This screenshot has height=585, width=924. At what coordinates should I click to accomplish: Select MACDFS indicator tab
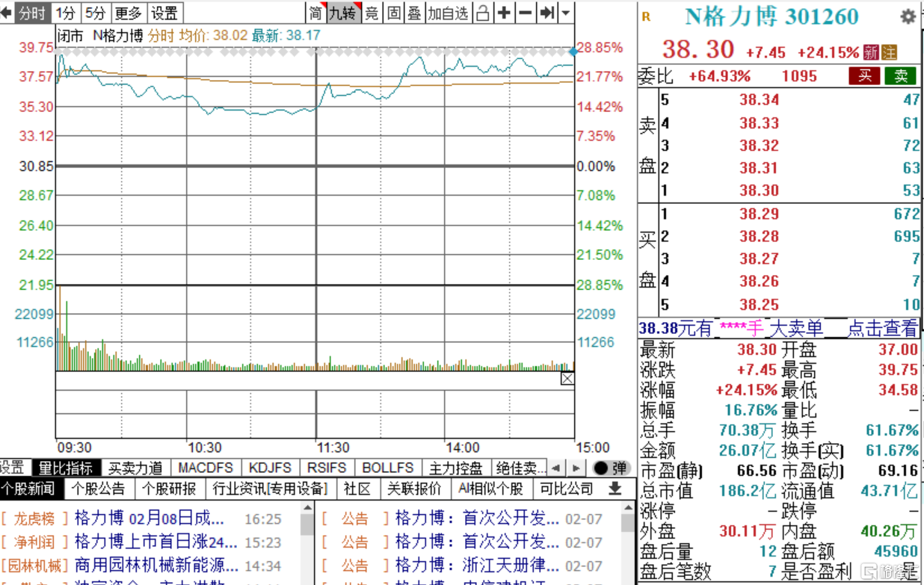206,468
